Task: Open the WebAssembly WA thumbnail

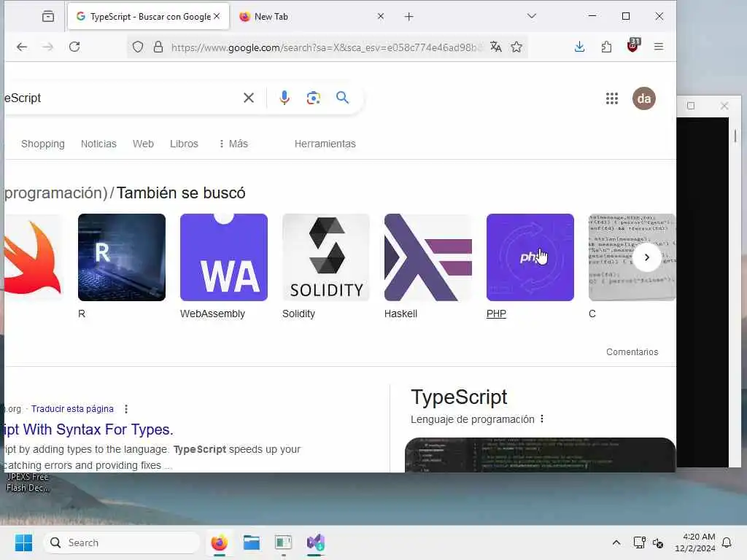Action: click(224, 257)
